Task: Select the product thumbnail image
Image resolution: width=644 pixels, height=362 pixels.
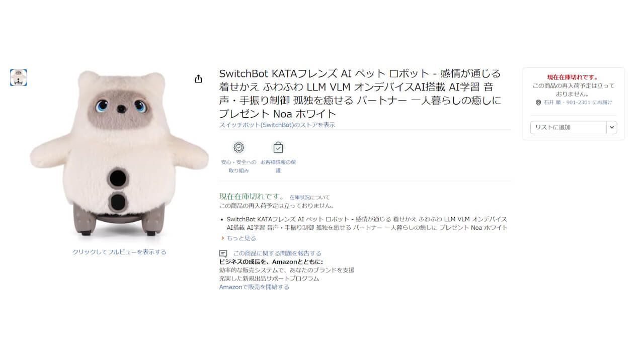Action: [x=19, y=77]
